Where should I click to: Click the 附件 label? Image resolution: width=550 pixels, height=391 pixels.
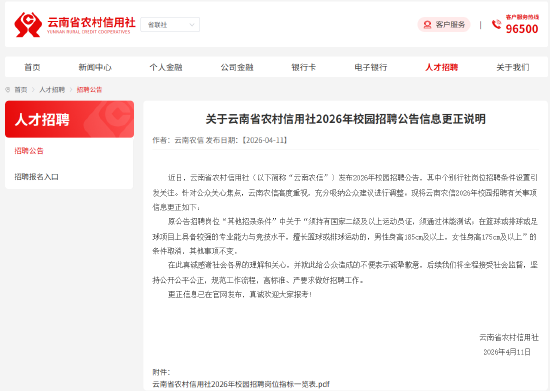click(161, 372)
